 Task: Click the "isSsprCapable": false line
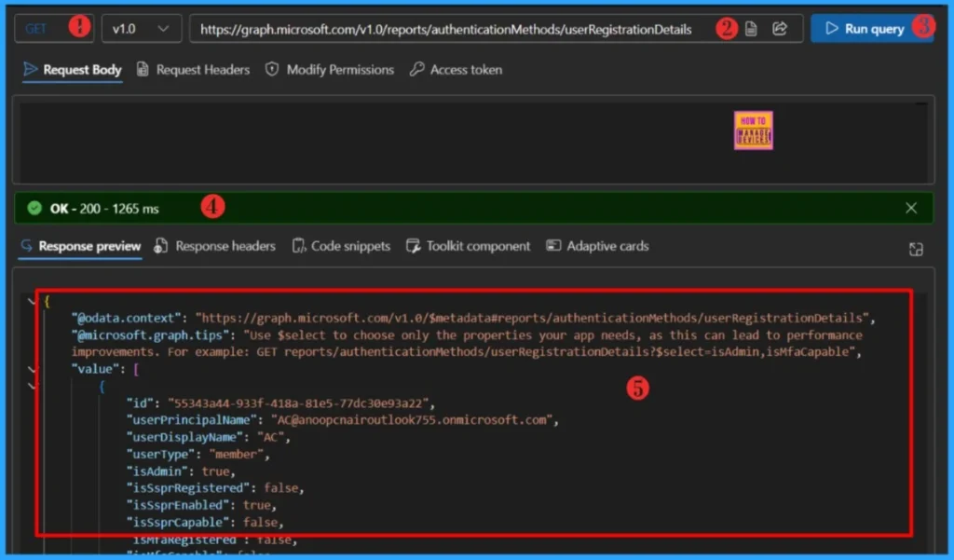(205, 522)
